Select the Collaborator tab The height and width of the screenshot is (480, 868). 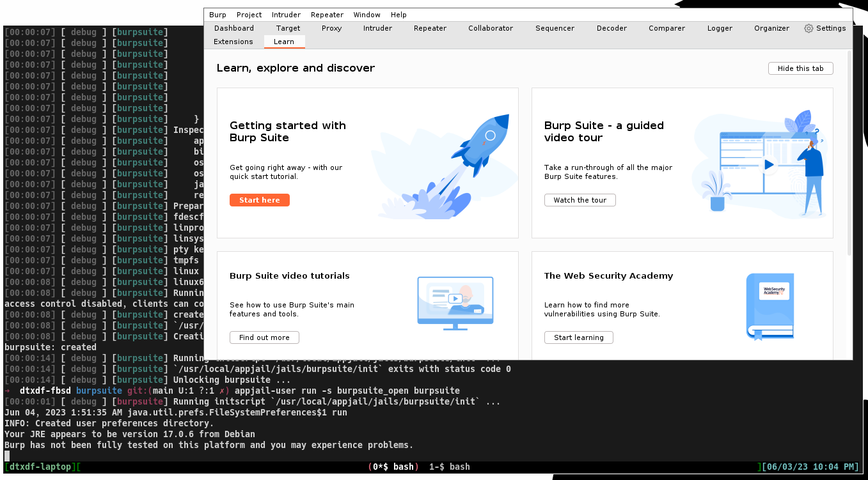tap(491, 28)
